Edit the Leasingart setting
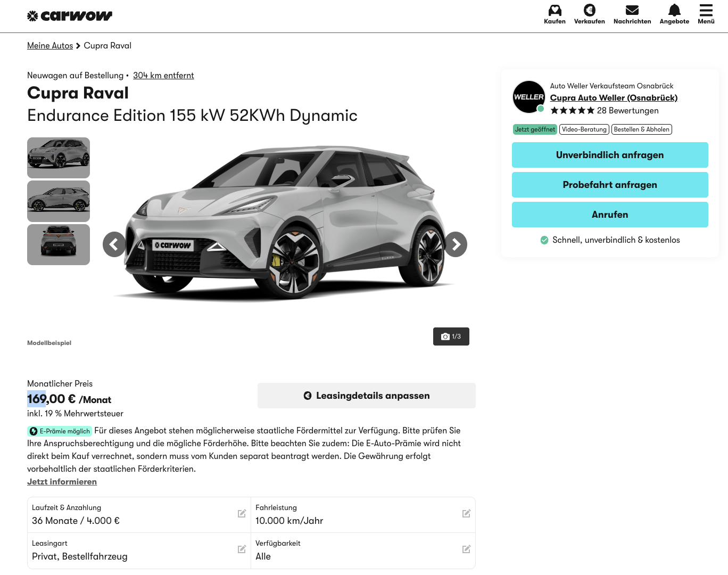728x575 pixels. coord(242,549)
